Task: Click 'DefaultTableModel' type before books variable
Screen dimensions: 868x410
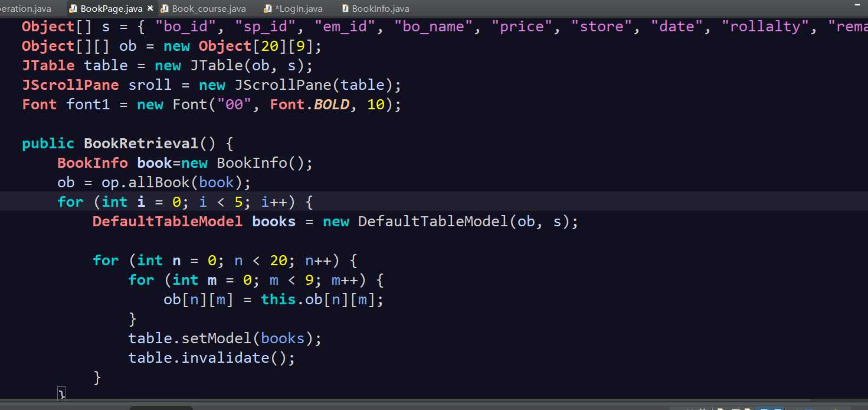Action: click(x=168, y=222)
